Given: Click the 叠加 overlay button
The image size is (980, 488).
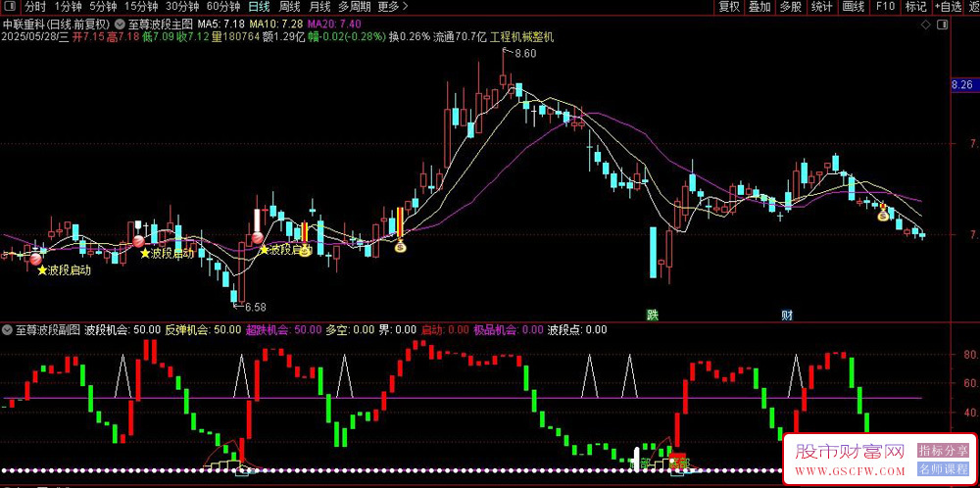Looking at the screenshot, I should [760, 7].
